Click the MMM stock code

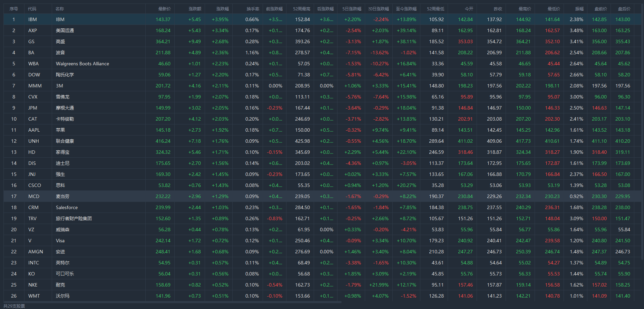point(35,86)
